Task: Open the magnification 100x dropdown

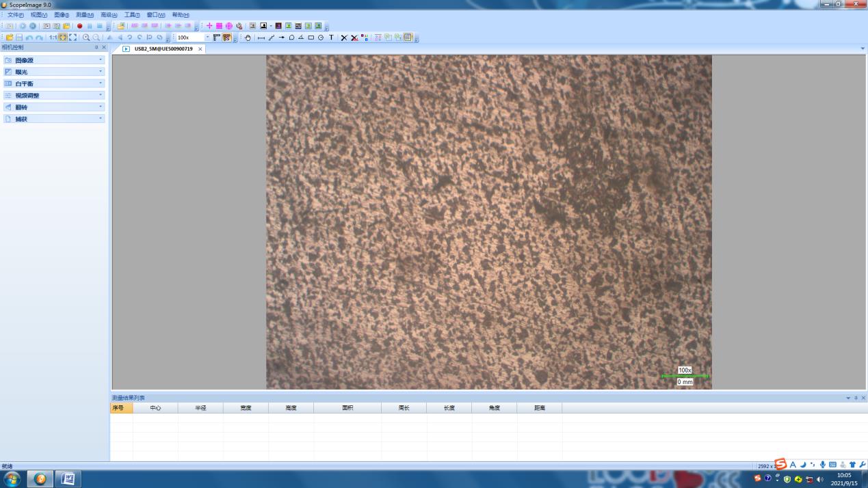Action: click(207, 38)
